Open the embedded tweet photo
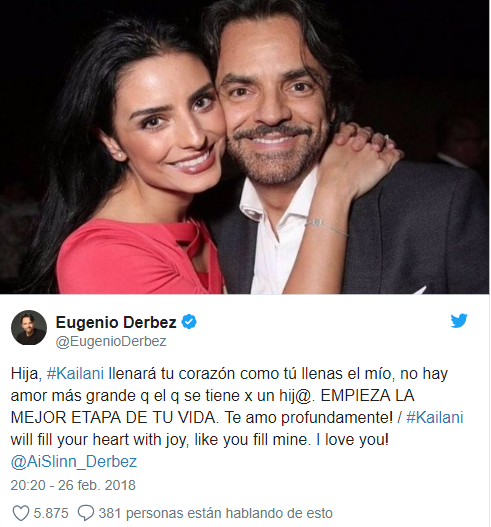 coord(245,147)
